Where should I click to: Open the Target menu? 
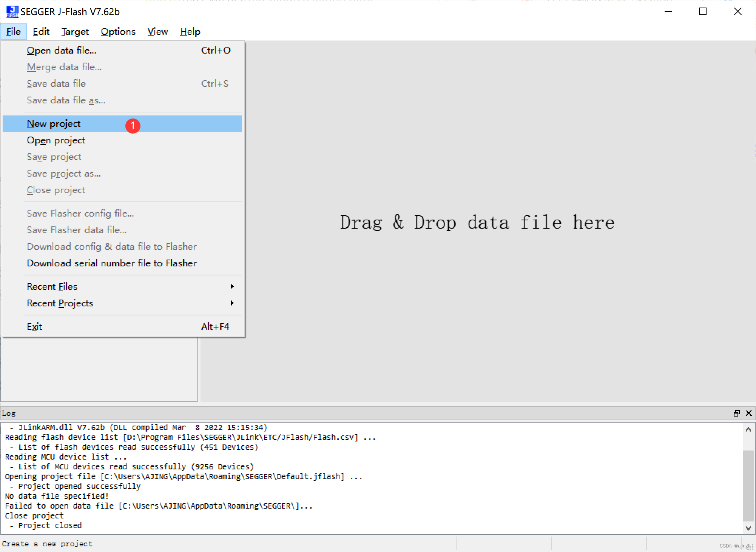point(75,32)
